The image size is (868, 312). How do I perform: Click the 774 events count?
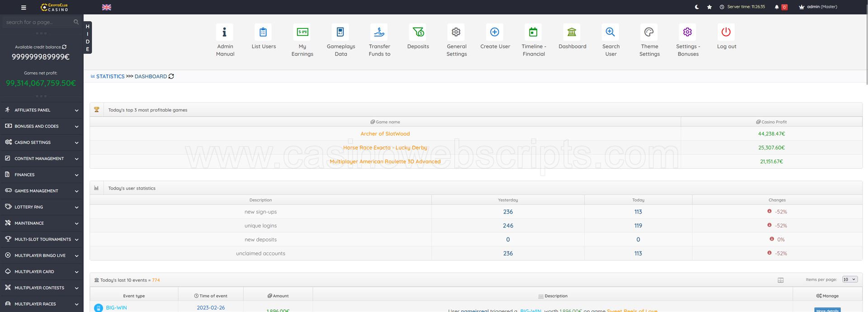tap(156, 280)
